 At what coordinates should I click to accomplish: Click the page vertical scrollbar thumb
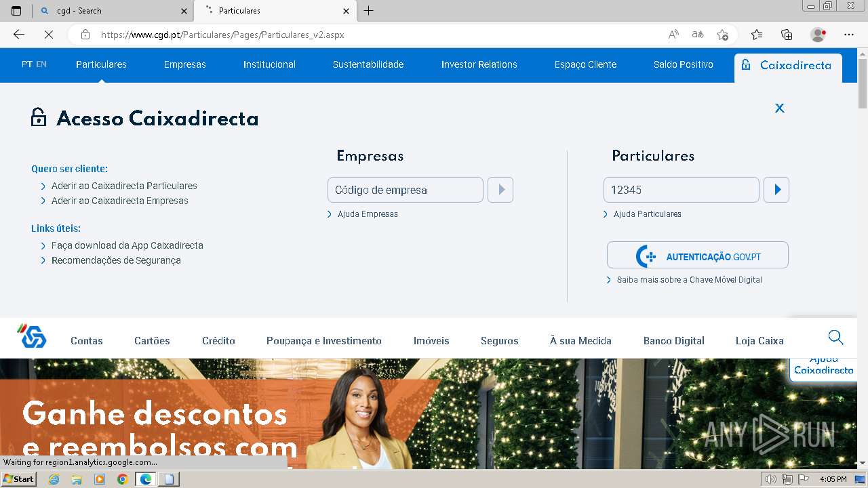coord(863,83)
